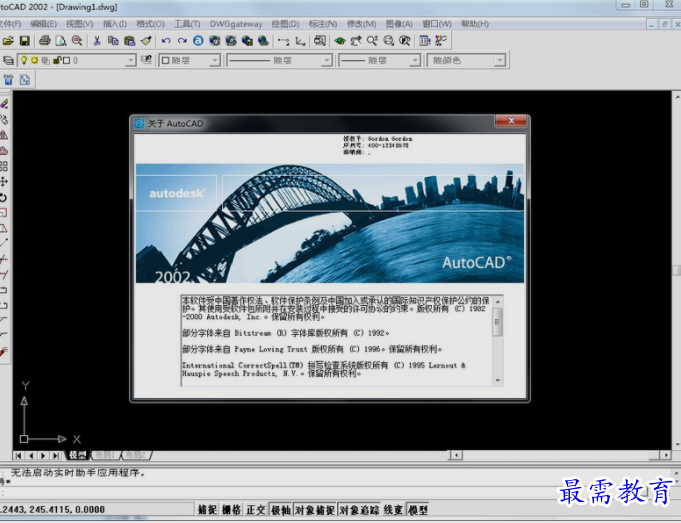Select the Rotate tool in left toolbar
This screenshot has width=681, height=523.
point(4,197)
